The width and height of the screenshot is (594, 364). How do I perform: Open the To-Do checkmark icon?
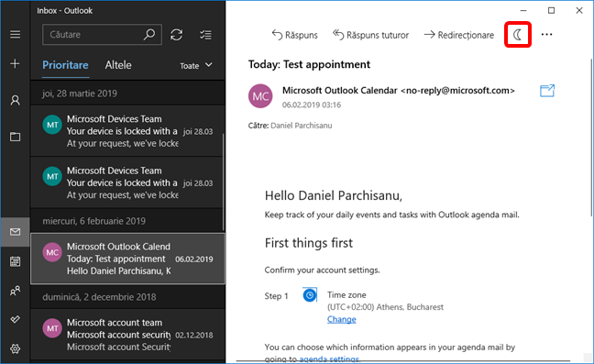16,319
